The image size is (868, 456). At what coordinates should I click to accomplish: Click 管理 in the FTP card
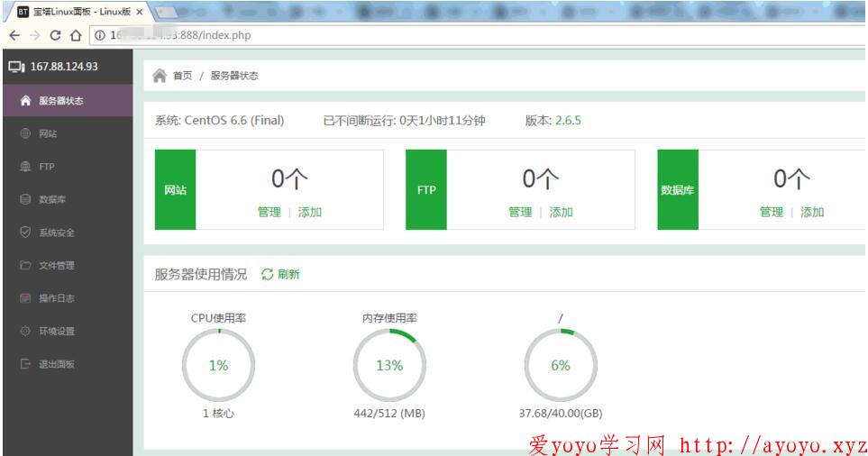(520, 212)
